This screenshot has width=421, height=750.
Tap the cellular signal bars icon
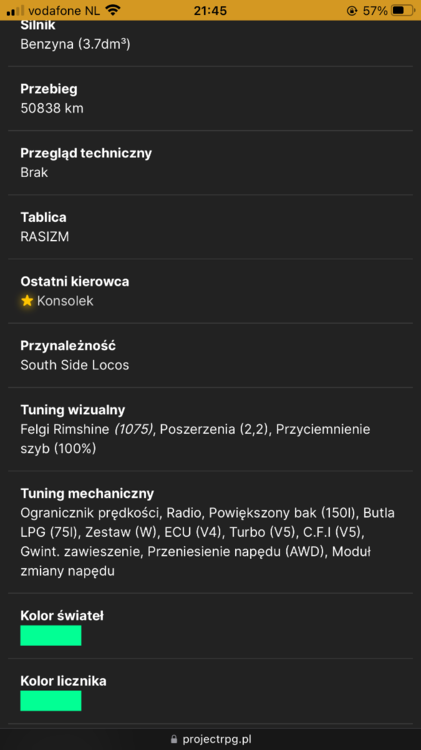pos(15,11)
